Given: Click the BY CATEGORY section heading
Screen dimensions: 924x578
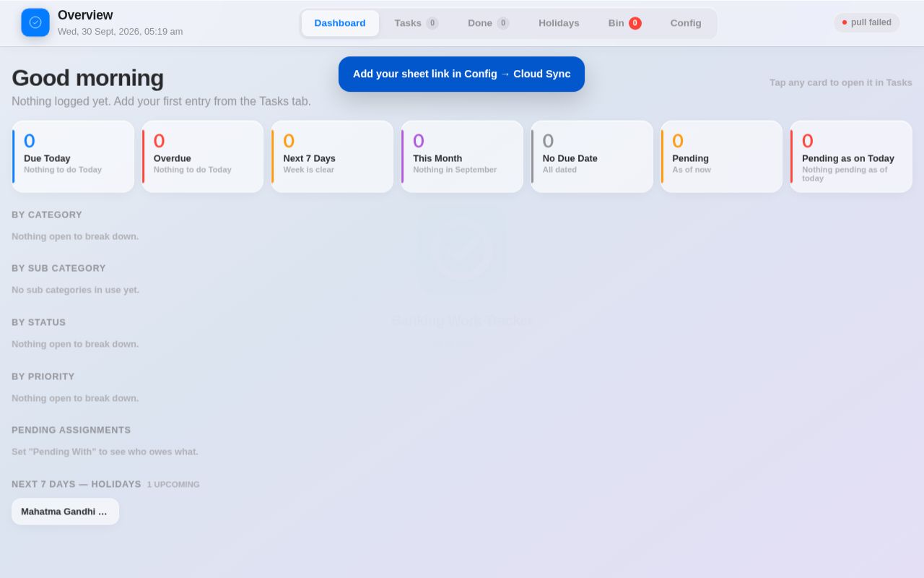Looking at the screenshot, I should click(47, 215).
